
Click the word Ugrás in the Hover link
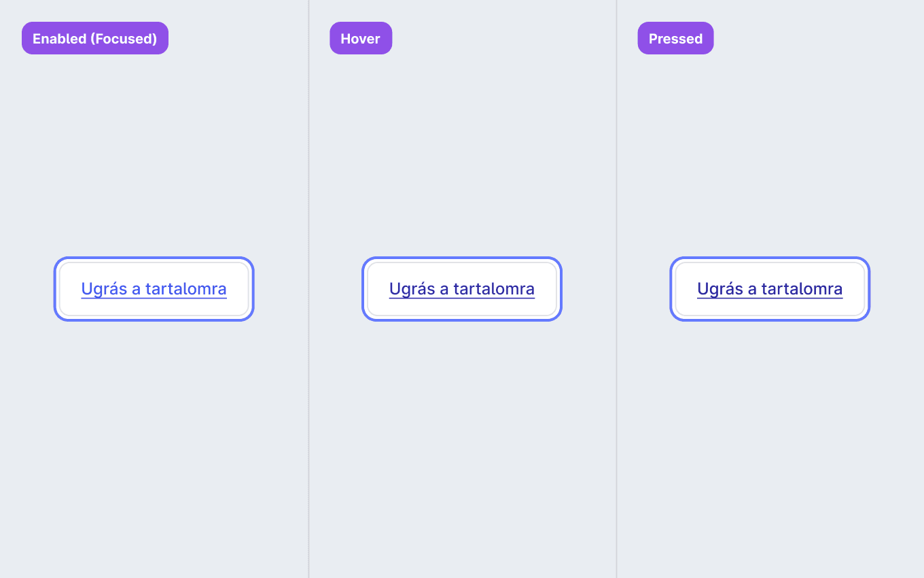click(412, 290)
